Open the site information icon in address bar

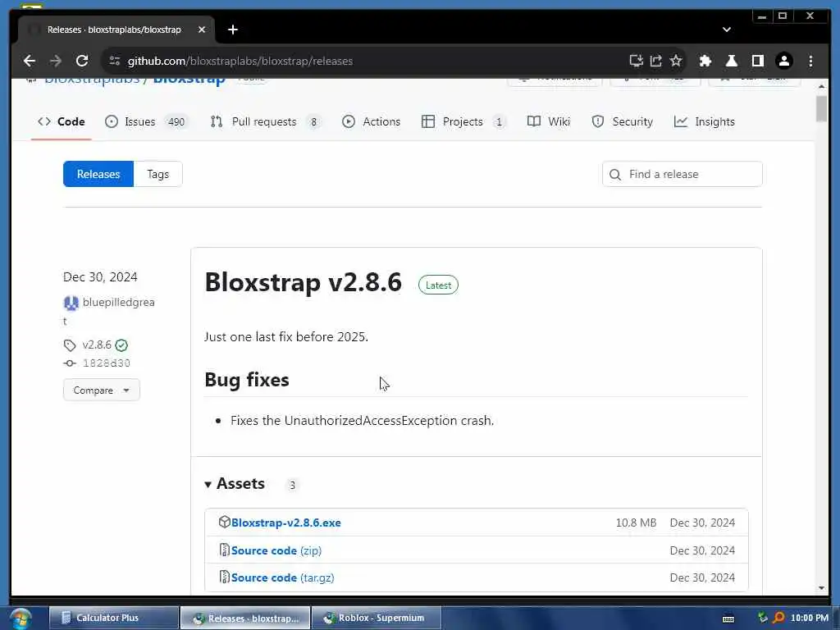tap(115, 61)
